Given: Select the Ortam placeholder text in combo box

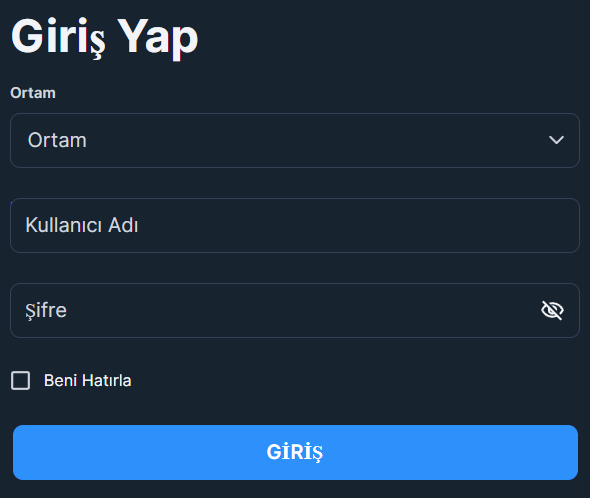Looking at the screenshot, I should pyautogui.click(x=57, y=140).
